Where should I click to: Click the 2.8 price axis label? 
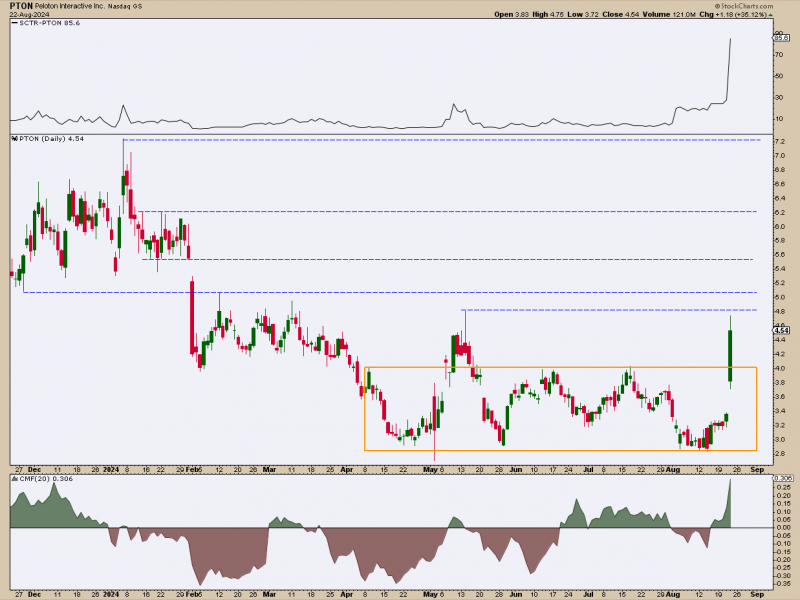[x=780, y=454]
